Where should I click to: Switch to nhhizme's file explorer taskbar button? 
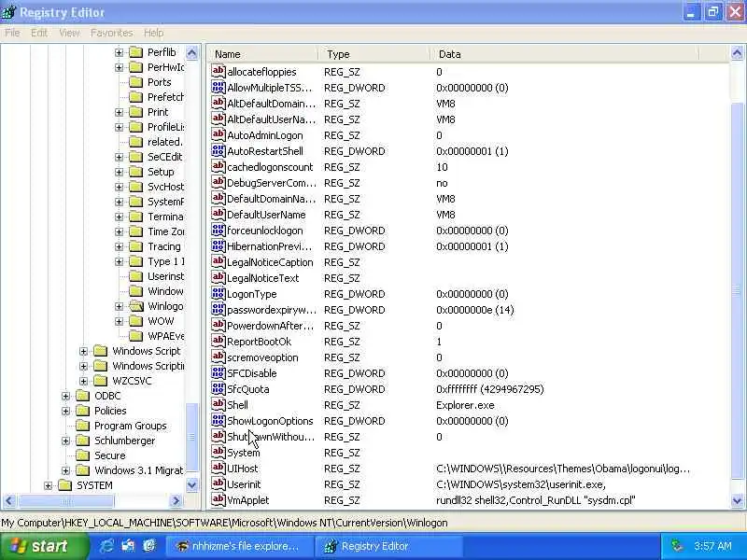tap(238, 546)
